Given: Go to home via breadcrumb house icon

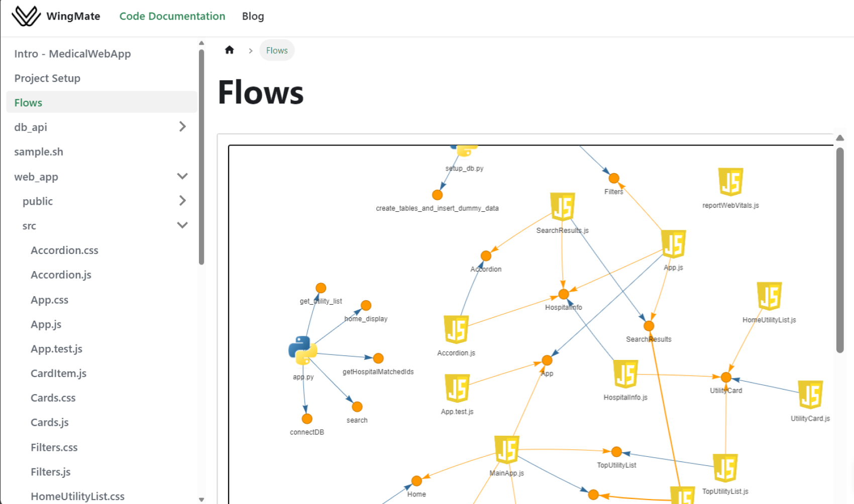Looking at the screenshot, I should [230, 50].
